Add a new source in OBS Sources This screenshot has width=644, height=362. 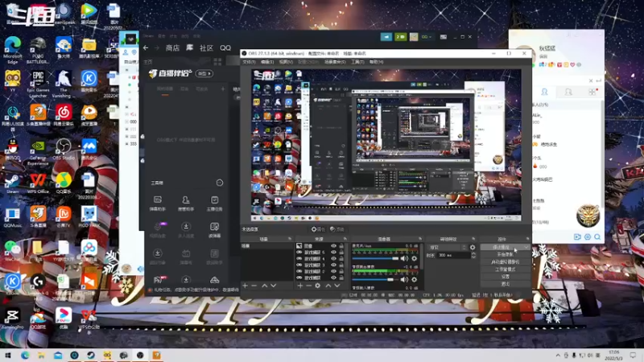(300, 286)
